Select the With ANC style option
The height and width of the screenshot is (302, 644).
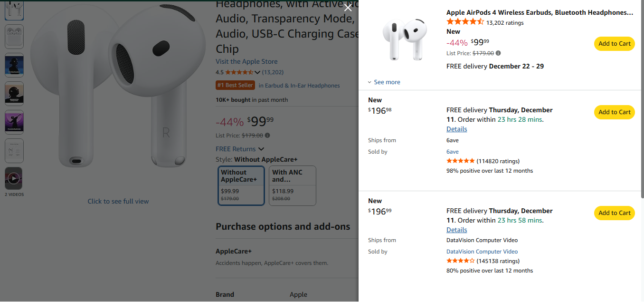[292, 185]
